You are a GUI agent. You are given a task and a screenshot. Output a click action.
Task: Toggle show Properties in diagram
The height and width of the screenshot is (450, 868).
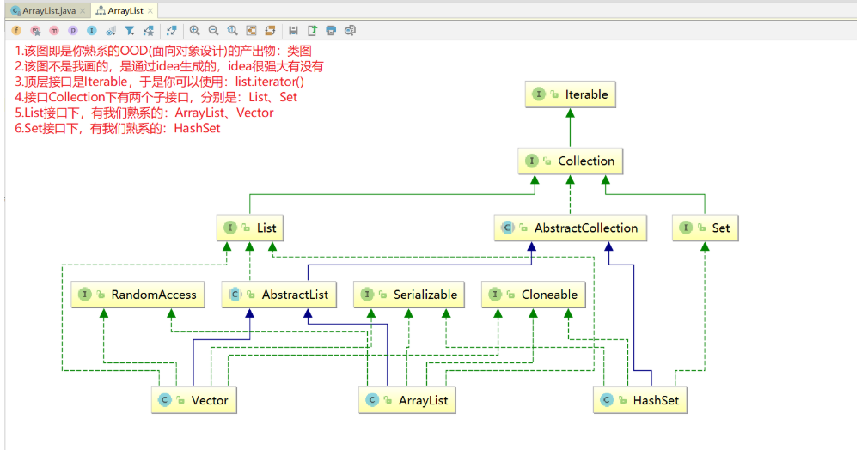tap(73, 30)
